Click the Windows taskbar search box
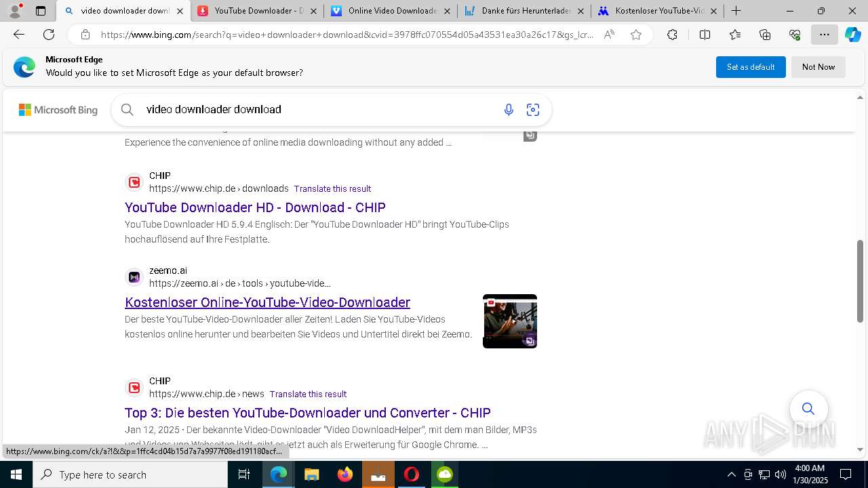The width and height of the screenshot is (868, 488). coord(130,474)
